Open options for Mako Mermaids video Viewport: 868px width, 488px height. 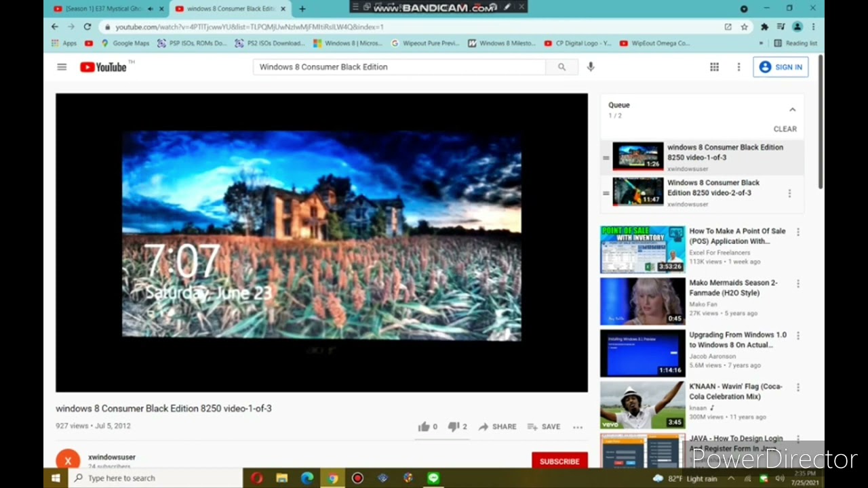(798, 283)
